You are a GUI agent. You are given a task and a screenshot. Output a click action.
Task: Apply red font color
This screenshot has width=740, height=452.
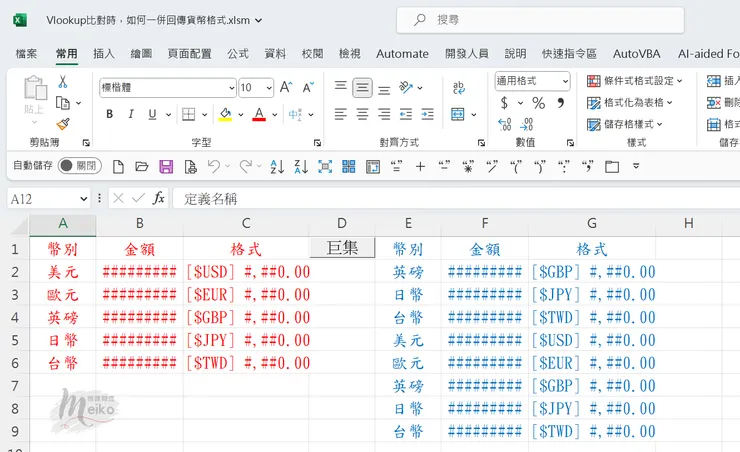coord(259,114)
